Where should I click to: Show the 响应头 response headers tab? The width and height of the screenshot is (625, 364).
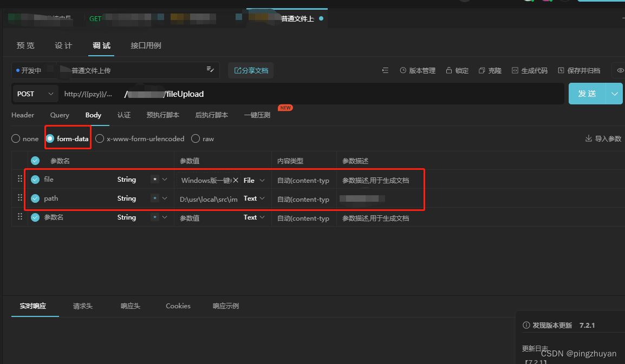coord(131,306)
